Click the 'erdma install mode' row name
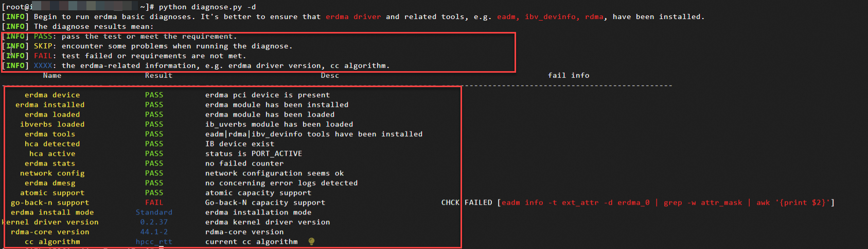This screenshot has height=249, width=868. pos(52,212)
